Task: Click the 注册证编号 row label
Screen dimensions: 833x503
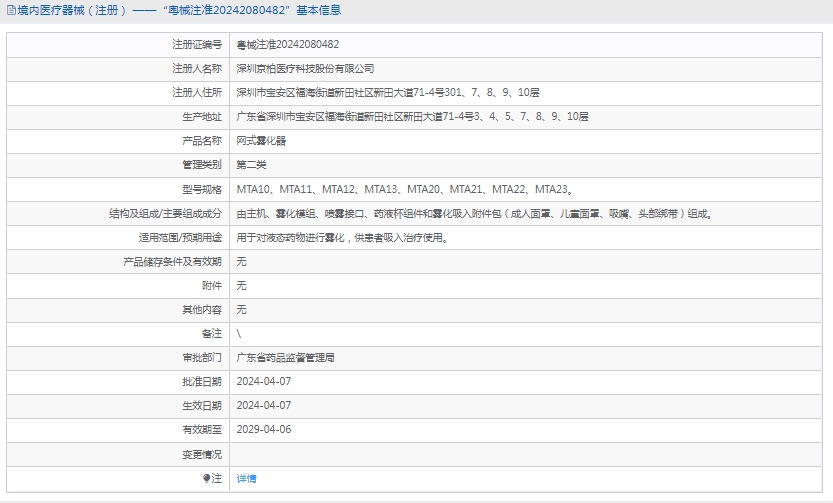Action: 196,45
